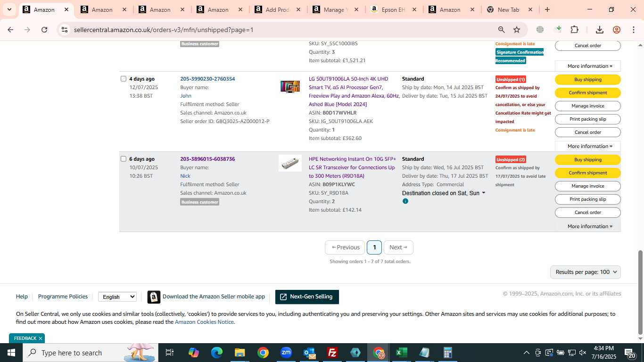Tick the checkbox for order 205-3990230-2760354
The width and height of the screenshot is (644, 362).
124,79
